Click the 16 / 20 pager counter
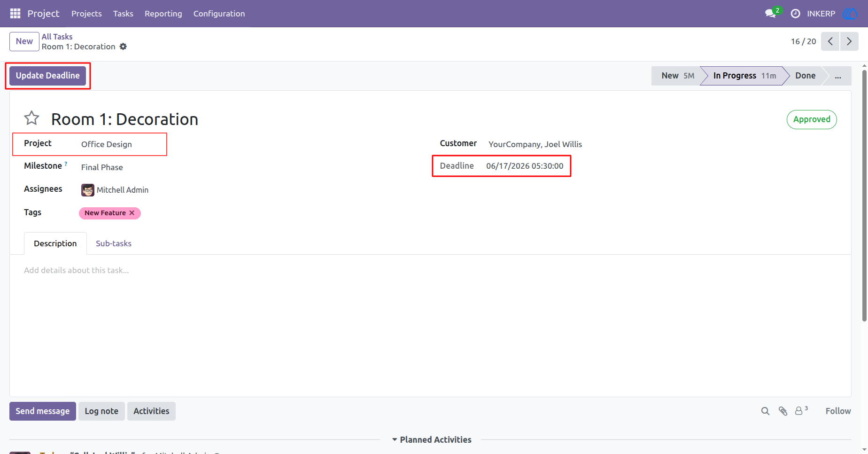 pyautogui.click(x=803, y=41)
